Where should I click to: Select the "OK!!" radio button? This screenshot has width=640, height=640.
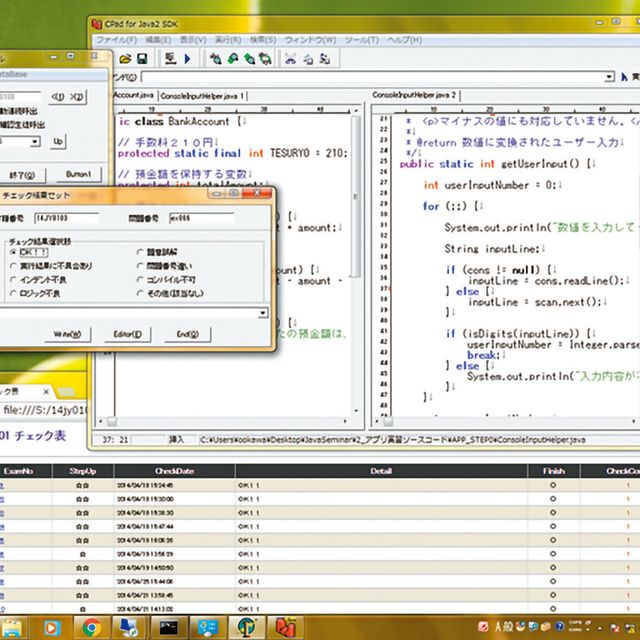click(12, 253)
